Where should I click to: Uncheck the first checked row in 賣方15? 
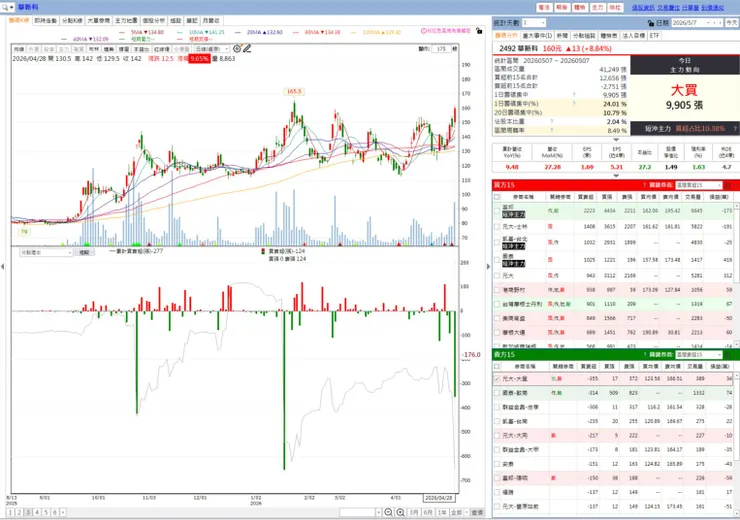click(496, 378)
